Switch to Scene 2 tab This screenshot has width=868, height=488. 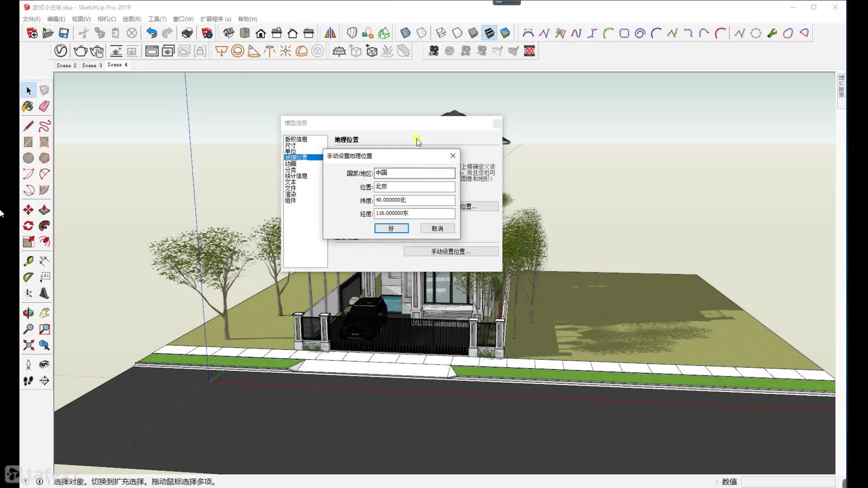point(66,66)
